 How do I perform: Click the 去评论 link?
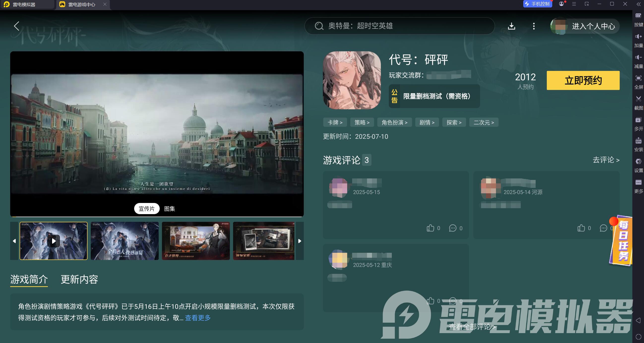pos(606,160)
